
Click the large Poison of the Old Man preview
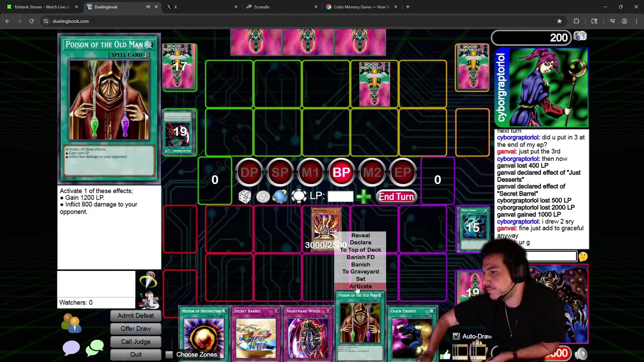pos(109,109)
